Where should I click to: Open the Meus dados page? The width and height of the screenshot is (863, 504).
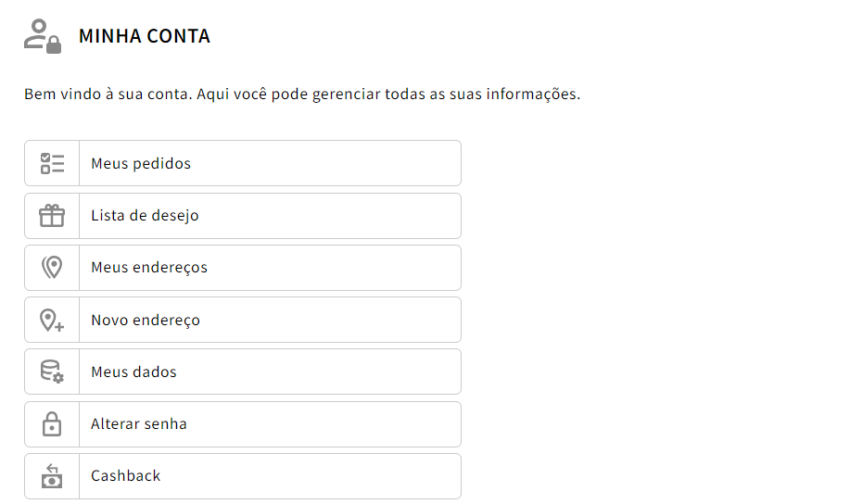coord(243,372)
